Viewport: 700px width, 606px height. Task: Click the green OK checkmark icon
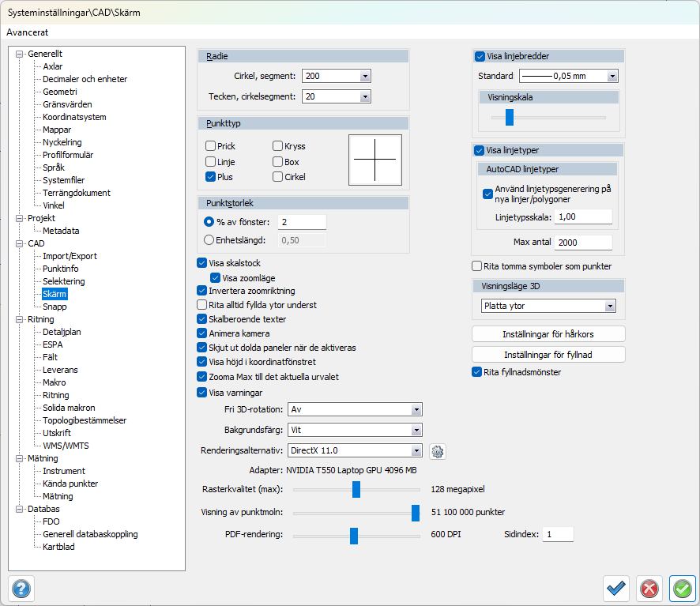(682, 589)
